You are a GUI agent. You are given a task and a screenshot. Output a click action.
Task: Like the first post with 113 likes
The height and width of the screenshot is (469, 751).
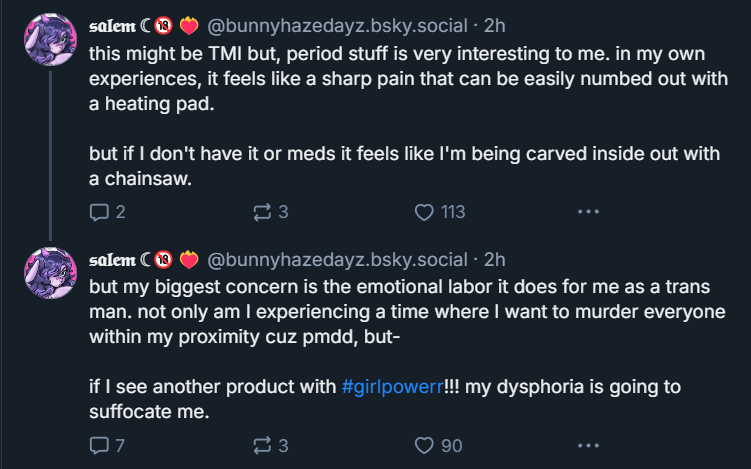tap(424, 212)
